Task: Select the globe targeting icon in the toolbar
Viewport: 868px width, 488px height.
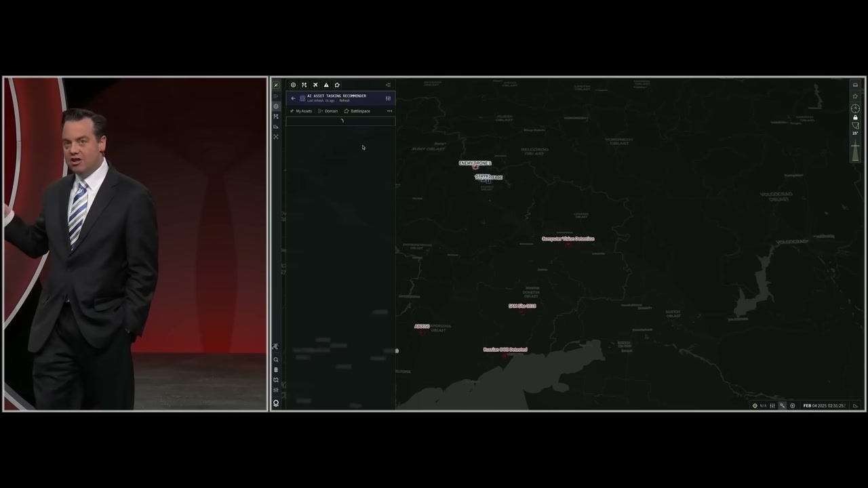Action: click(x=294, y=85)
